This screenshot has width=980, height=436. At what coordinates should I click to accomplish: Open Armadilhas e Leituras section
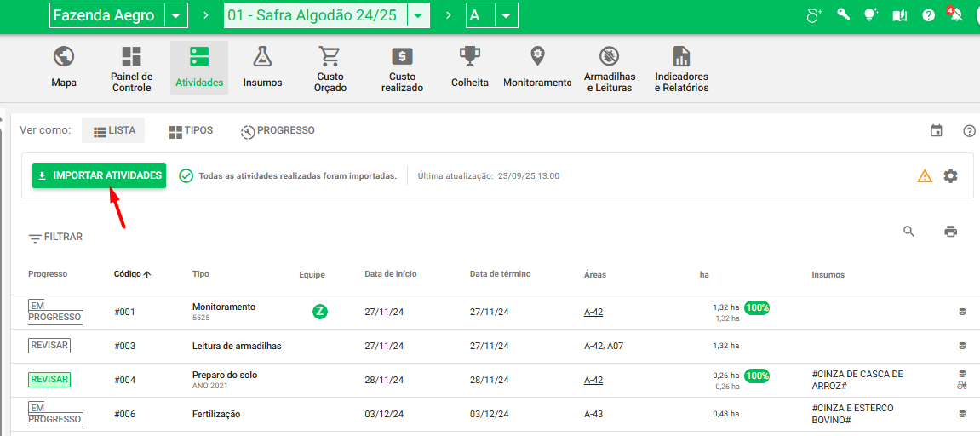pos(609,69)
